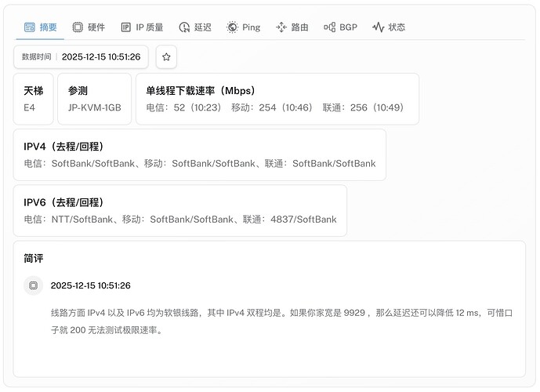Viewport: 540px width, 392px height.
Task: Click the review timestamp 2025-12-15 10:51:26
Action: [x=91, y=285]
